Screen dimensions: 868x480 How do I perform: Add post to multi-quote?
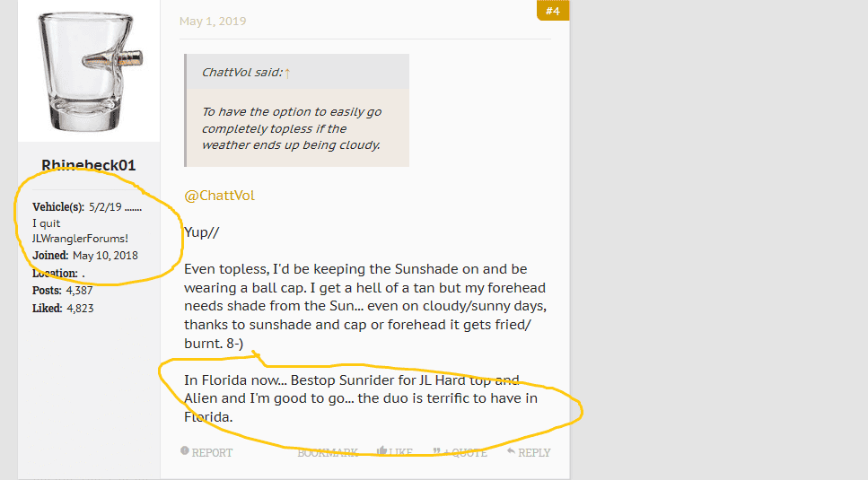[x=460, y=452]
